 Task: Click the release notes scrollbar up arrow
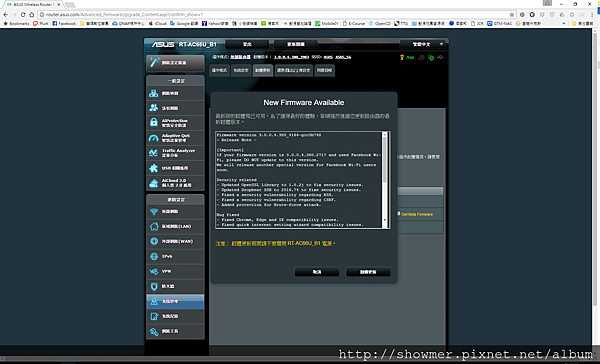coord(385,134)
